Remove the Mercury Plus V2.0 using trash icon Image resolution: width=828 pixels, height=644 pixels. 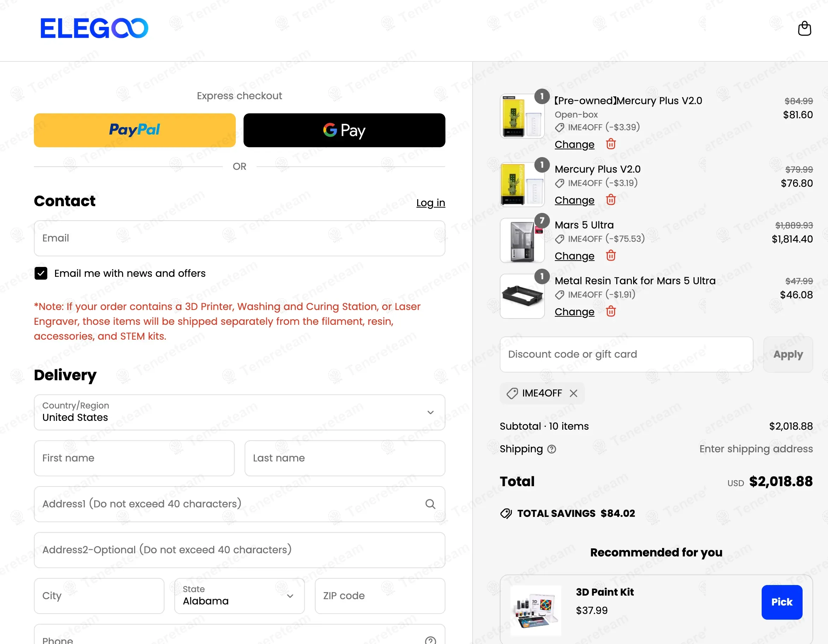pyautogui.click(x=610, y=199)
